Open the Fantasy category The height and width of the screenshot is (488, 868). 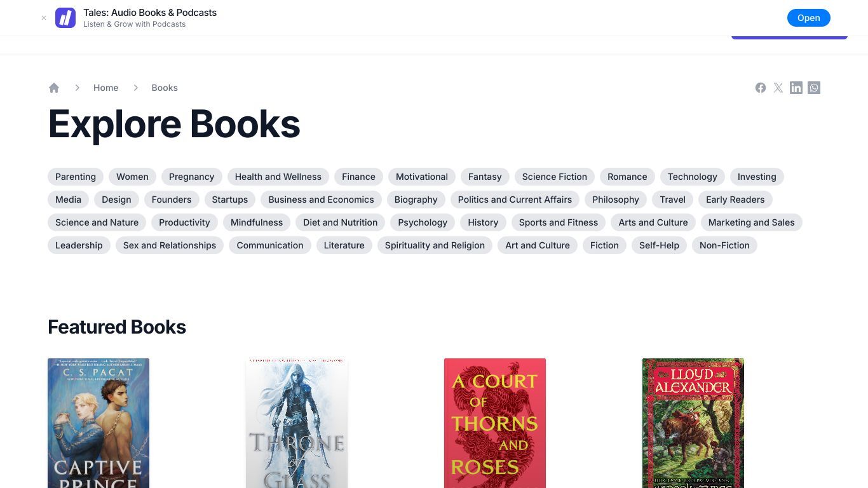pos(485,177)
